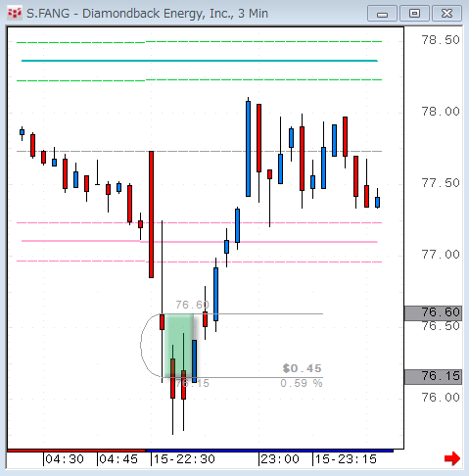Click the chart application icon in title bar
Image resolution: width=469 pixels, height=476 pixels.
tap(15, 14)
